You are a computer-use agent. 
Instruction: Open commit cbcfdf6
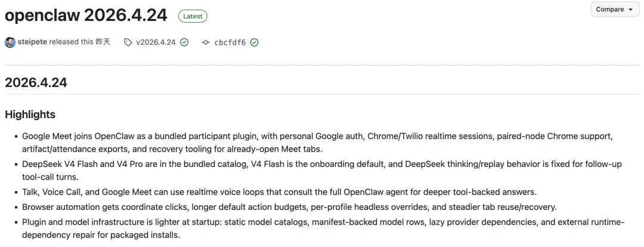[x=230, y=42]
